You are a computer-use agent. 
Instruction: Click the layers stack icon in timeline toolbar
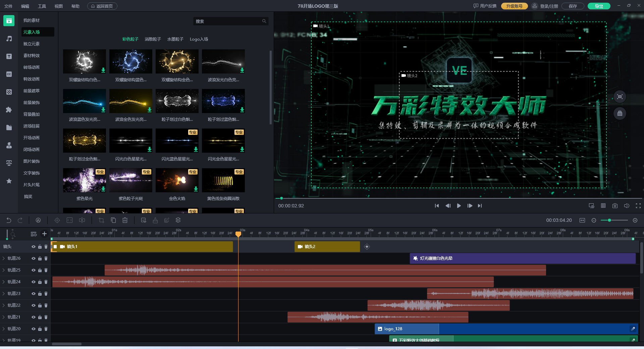(178, 220)
